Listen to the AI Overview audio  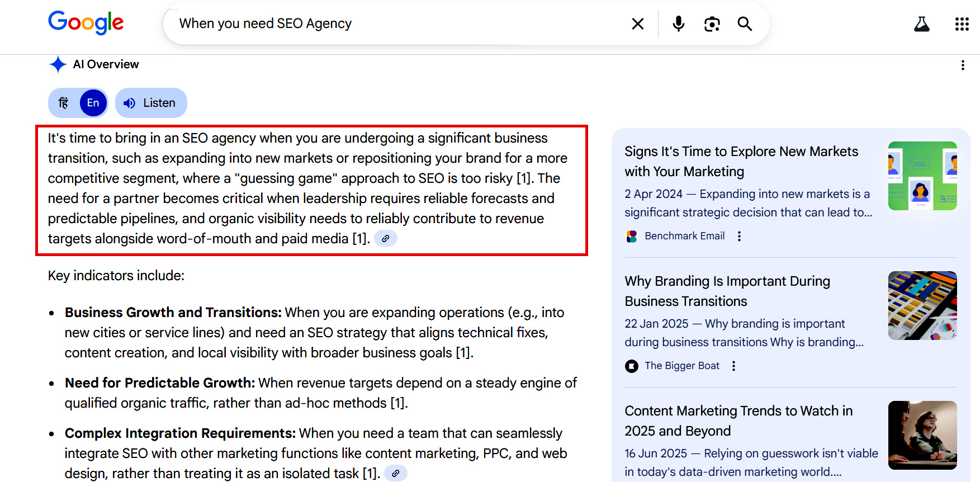[x=151, y=103]
